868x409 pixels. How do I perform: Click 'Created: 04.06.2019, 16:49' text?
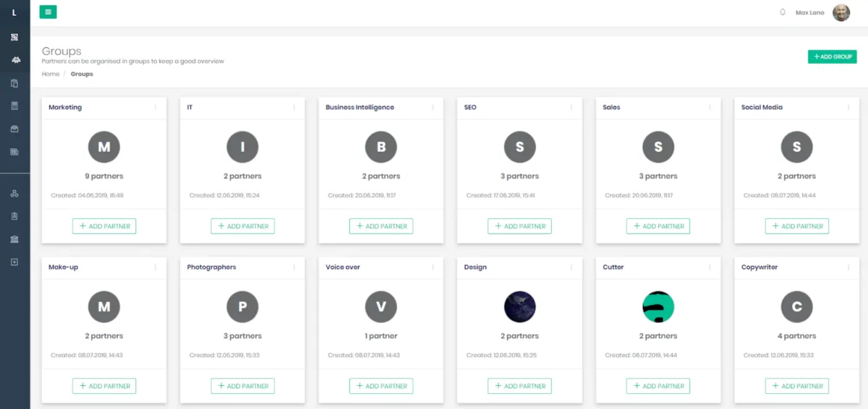pyautogui.click(x=88, y=195)
